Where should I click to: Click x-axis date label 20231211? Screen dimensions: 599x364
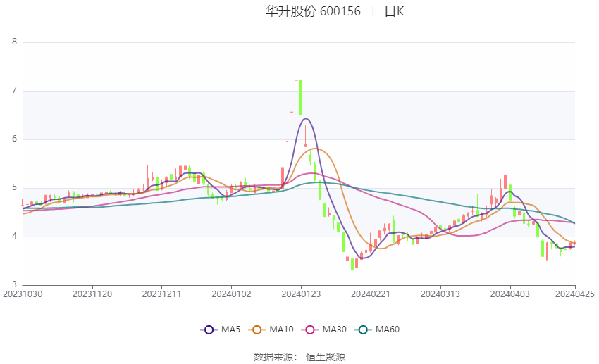[161, 294]
